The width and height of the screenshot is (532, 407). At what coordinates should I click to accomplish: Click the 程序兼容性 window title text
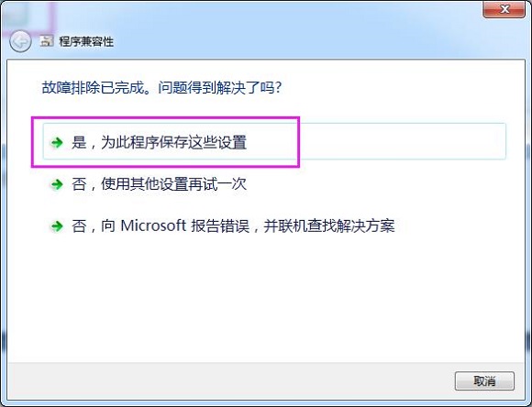pyautogui.click(x=86, y=42)
